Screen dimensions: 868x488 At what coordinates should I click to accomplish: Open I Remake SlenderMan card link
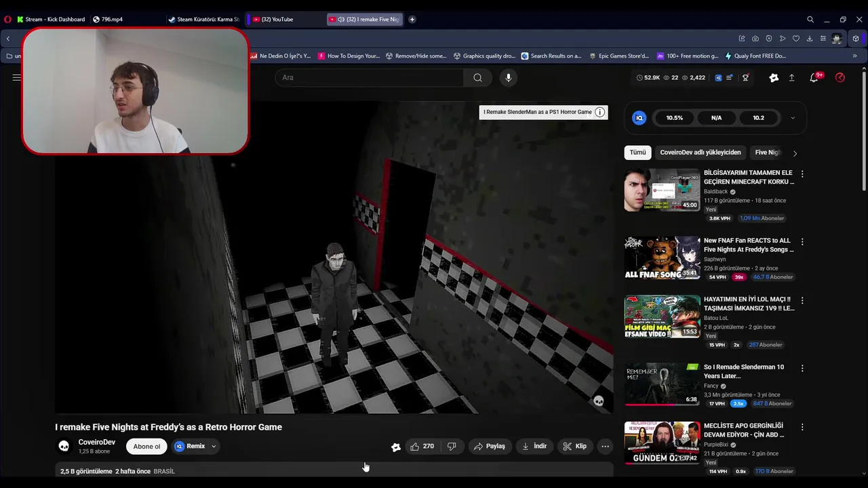coord(538,112)
